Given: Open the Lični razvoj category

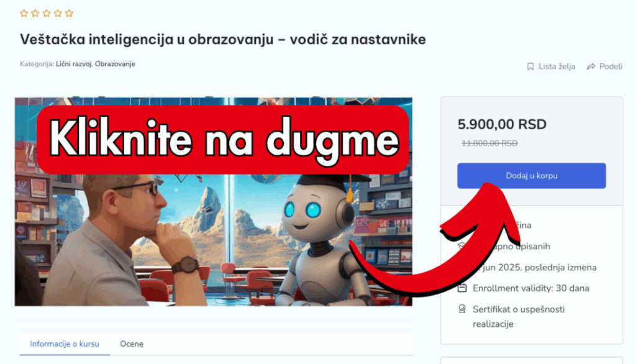Looking at the screenshot, I should tap(73, 64).
